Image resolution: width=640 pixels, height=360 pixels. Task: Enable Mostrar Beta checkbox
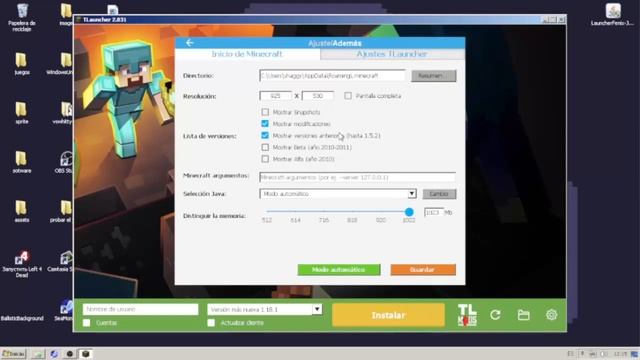click(x=265, y=147)
